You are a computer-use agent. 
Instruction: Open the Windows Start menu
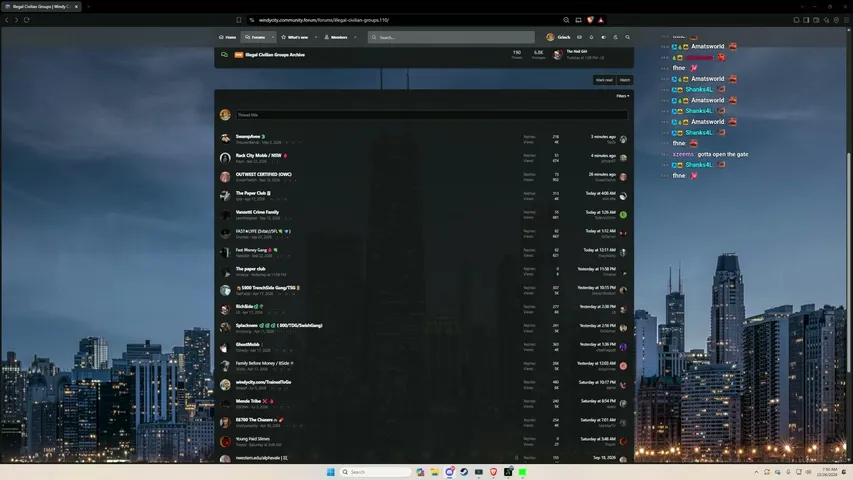coord(330,472)
